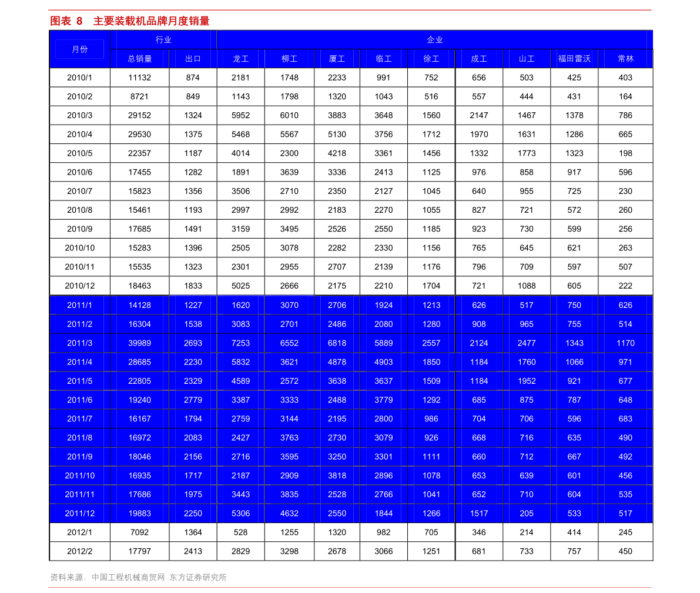Viewport: 700px width, 593px height.
Task: Click the 出口 column header
Action: click(x=193, y=59)
